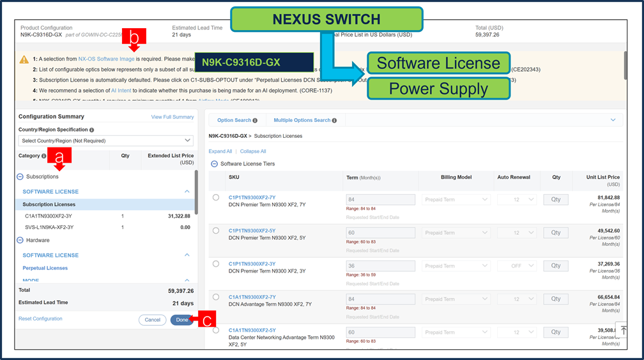
Task: Open Subscription Licenses in summary
Action: pos(49,204)
